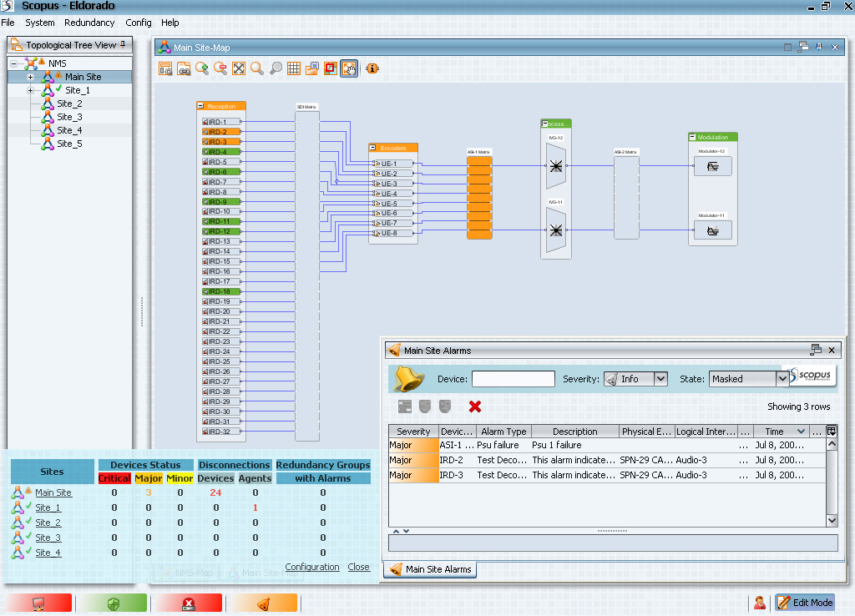The height and width of the screenshot is (616, 855).
Task: Expand the Main Site tree node
Action: coord(31,77)
